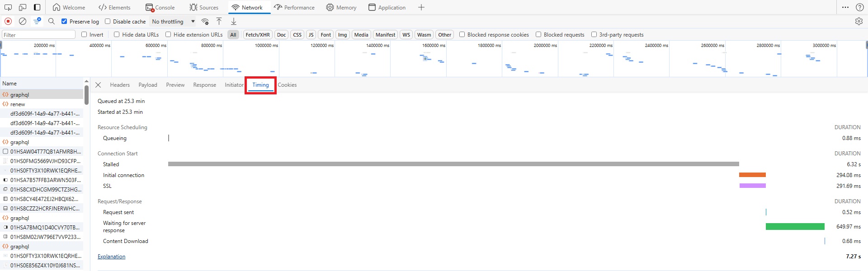
Task: Enable the Disable cache checkbox
Action: point(108,21)
